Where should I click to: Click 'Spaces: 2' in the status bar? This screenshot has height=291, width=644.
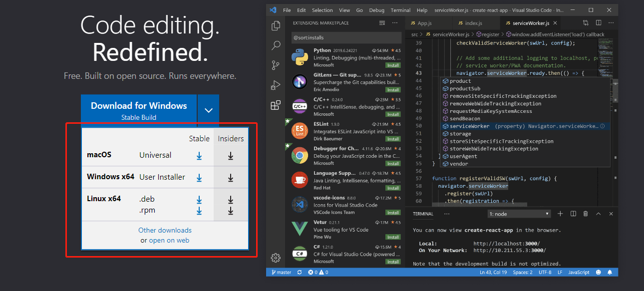coord(523,273)
